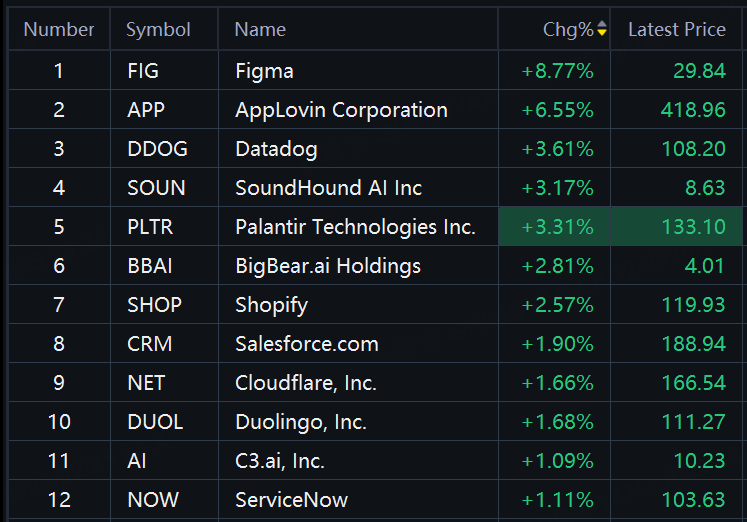Image resolution: width=747 pixels, height=522 pixels.
Task: Click the Palantir 133.10 price cell
Action: [x=676, y=226]
